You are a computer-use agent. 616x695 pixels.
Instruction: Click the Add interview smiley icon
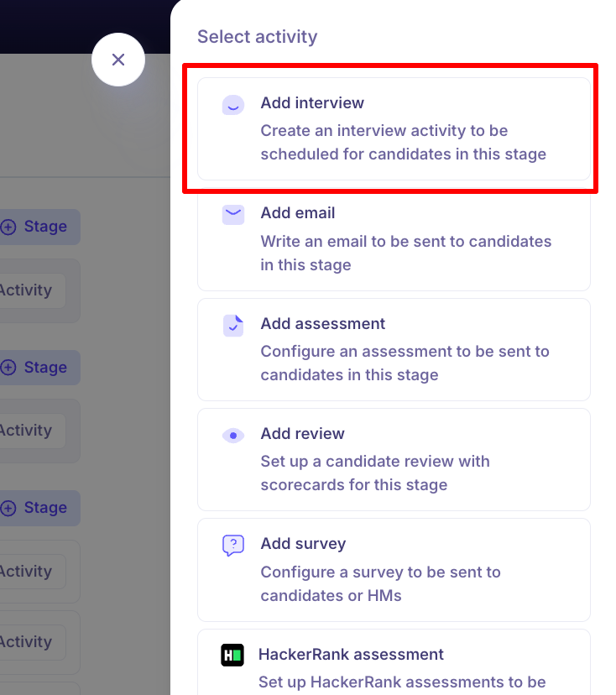click(x=232, y=105)
